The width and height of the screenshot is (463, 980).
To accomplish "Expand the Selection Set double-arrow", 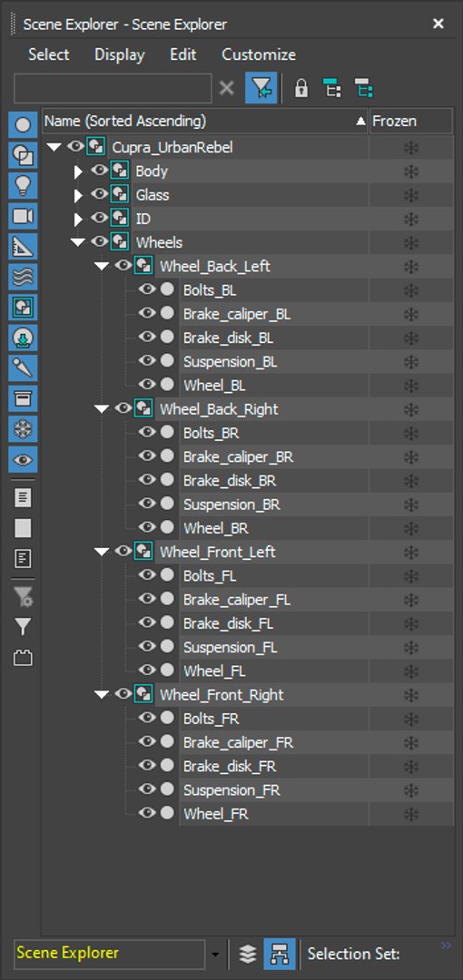I will tap(446, 946).
